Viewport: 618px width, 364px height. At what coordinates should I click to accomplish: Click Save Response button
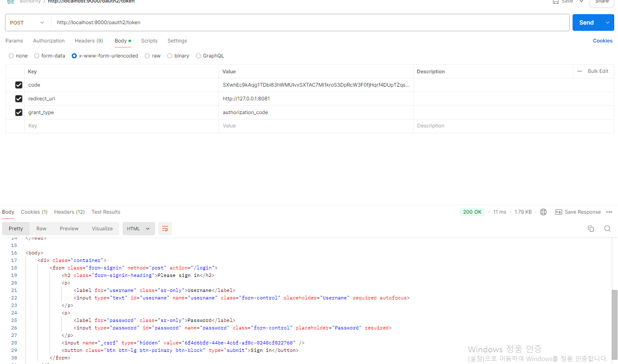point(578,212)
